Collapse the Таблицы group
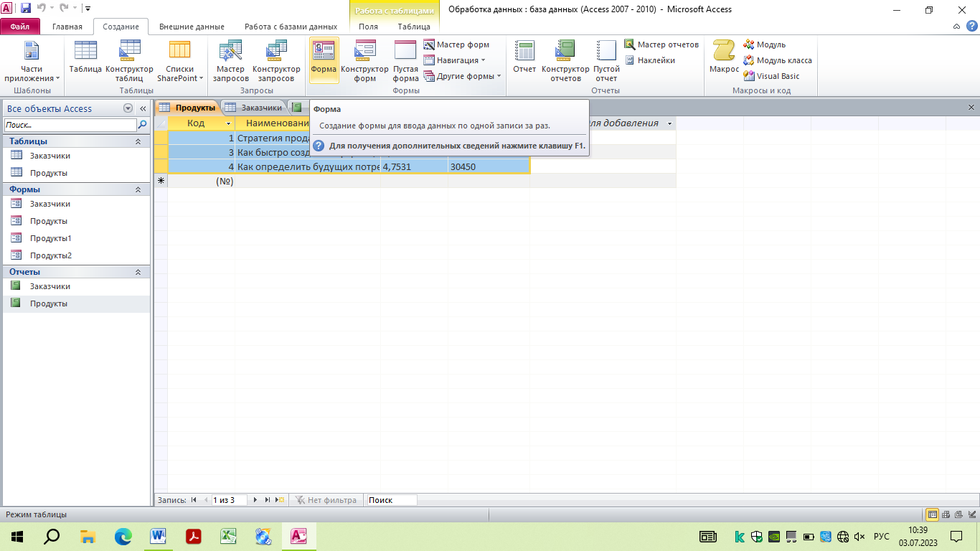Screen dimensions: 980x551 click(138, 141)
